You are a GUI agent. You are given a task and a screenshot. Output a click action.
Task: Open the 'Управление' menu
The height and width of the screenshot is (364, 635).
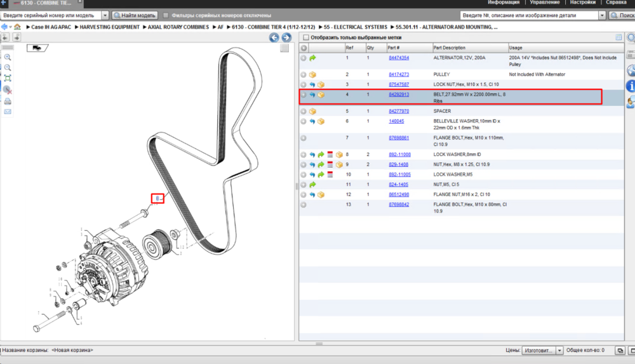click(545, 3)
